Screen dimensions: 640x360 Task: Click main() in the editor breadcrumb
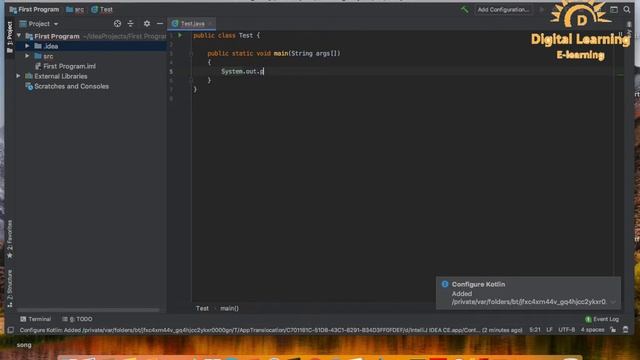pyautogui.click(x=229, y=308)
